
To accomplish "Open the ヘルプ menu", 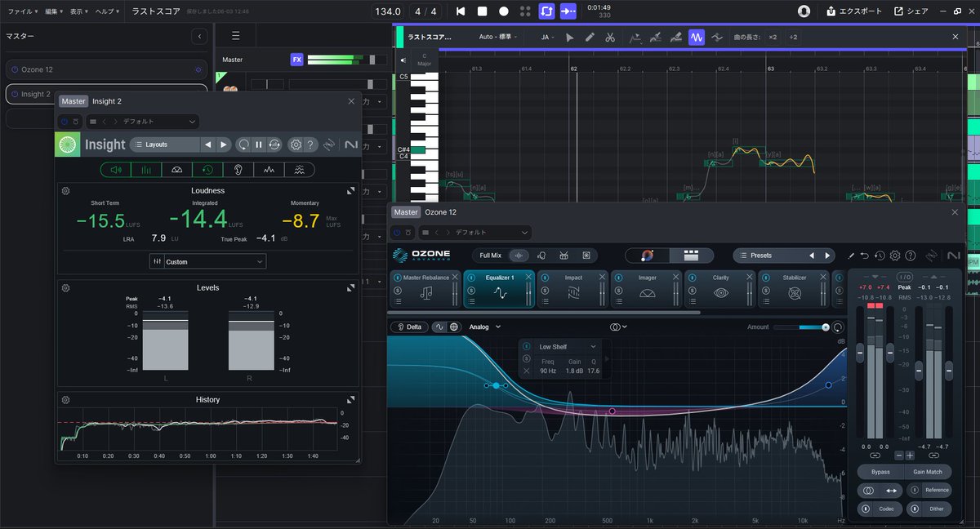I will click(x=107, y=11).
